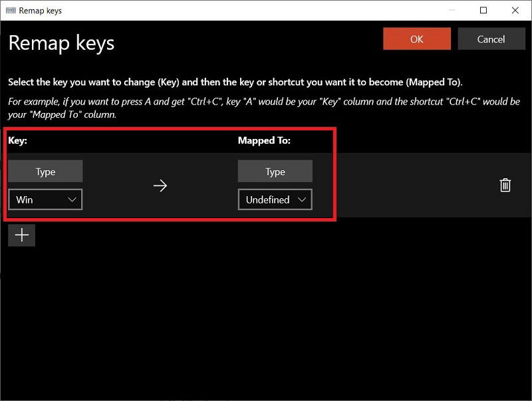Click the Mapped To: column header label
Viewport: 532px width, 401px height.
[264, 140]
